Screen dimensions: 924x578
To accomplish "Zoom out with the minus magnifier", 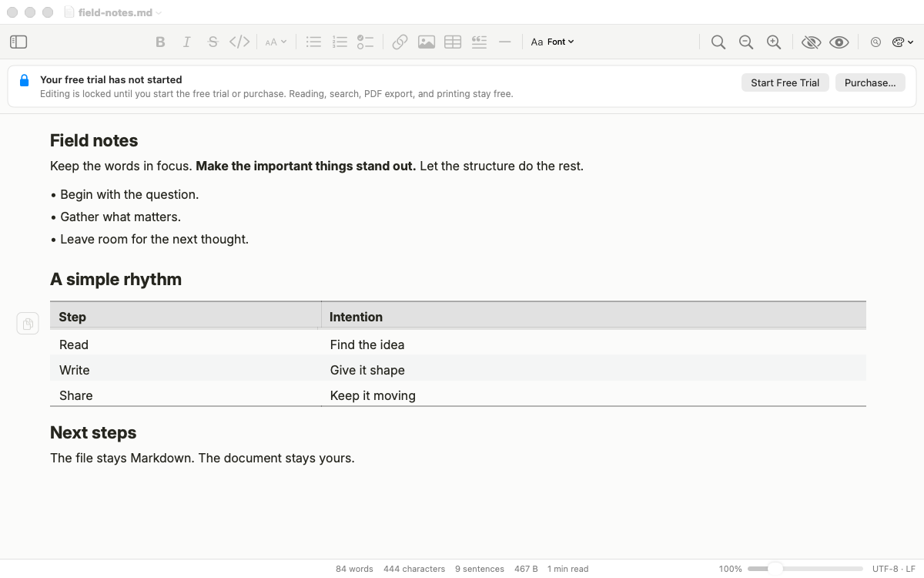I will pos(746,42).
